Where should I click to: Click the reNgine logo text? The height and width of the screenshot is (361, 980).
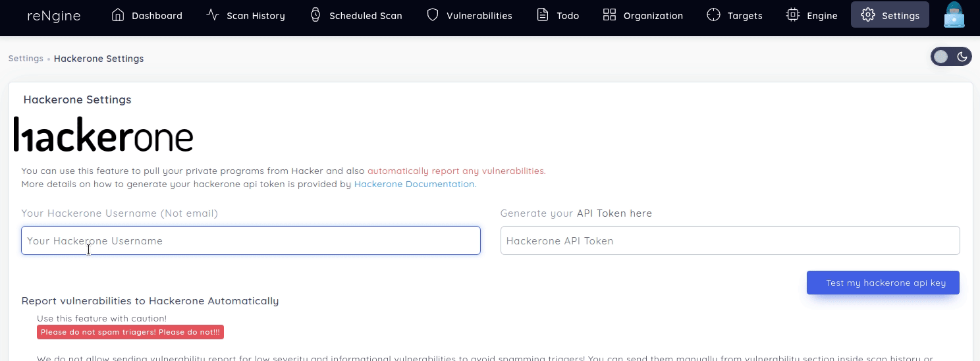coord(54,15)
